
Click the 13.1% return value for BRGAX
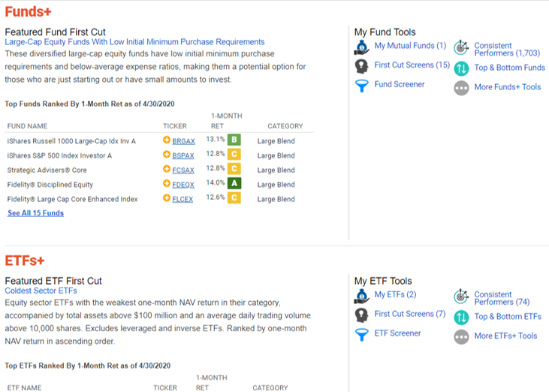(x=216, y=139)
